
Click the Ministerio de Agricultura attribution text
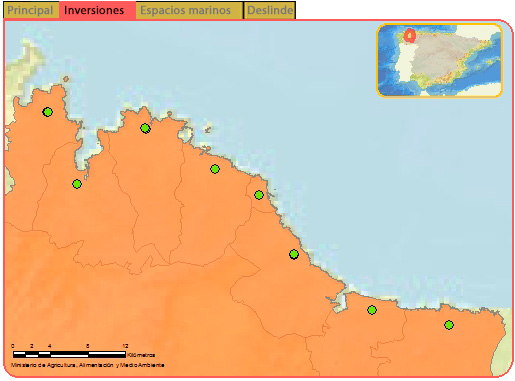[x=88, y=365]
